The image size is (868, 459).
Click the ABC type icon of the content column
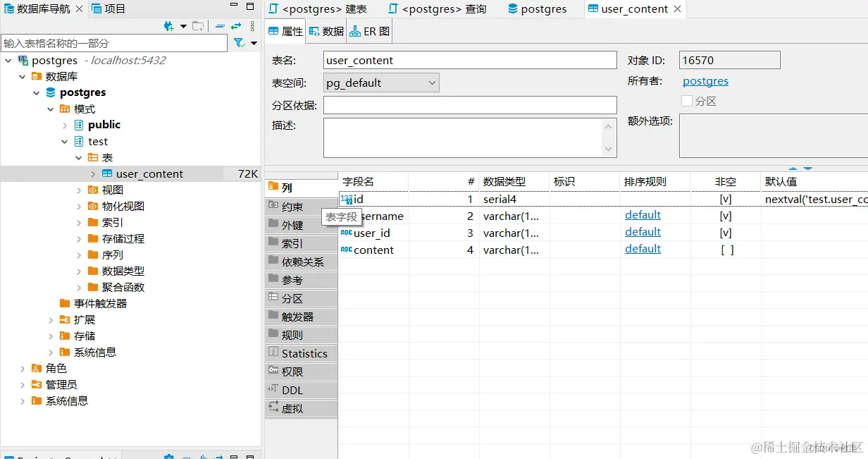(x=346, y=250)
